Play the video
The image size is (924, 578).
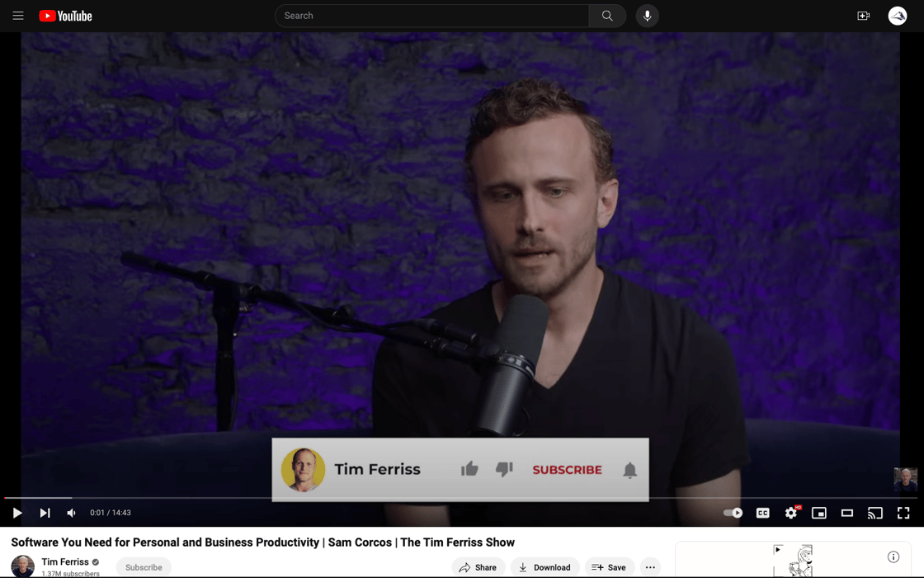(17, 513)
